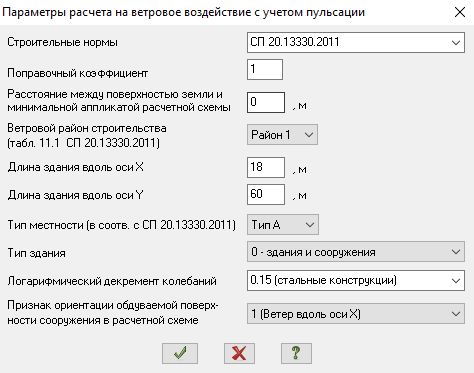
Task: Click the Логарифмический декремент колебаний label
Action: pos(112,281)
